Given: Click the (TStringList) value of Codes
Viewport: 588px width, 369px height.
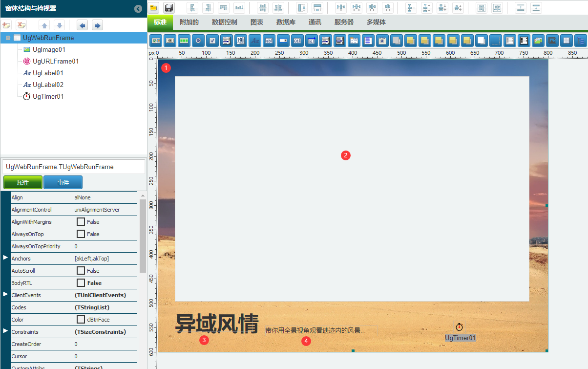Looking at the screenshot, I should [105, 307].
